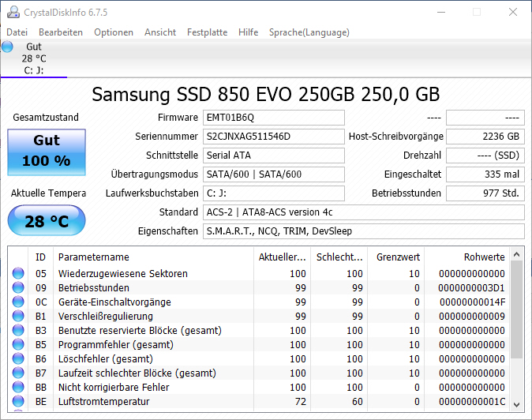Image resolution: width=532 pixels, height=420 pixels.
Task: Click the scroll up arrow of SMART list
Action: pos(517,254)
